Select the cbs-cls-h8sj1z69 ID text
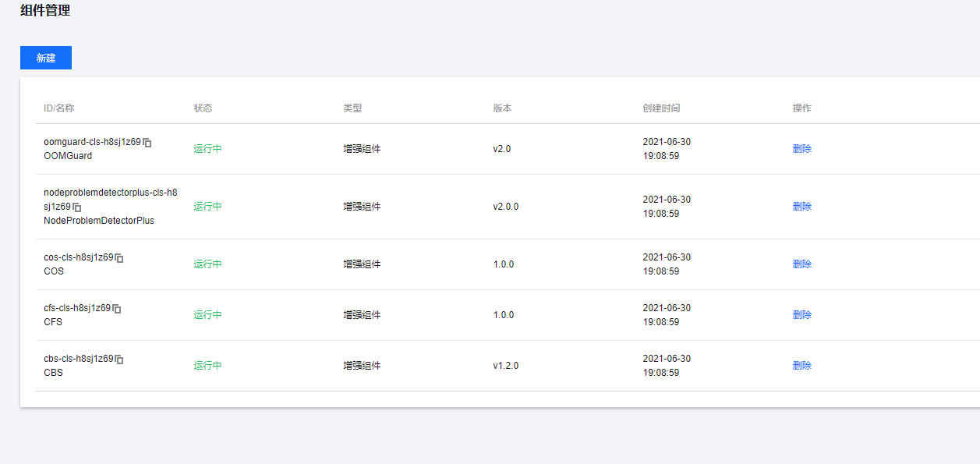 coord(78,359)
